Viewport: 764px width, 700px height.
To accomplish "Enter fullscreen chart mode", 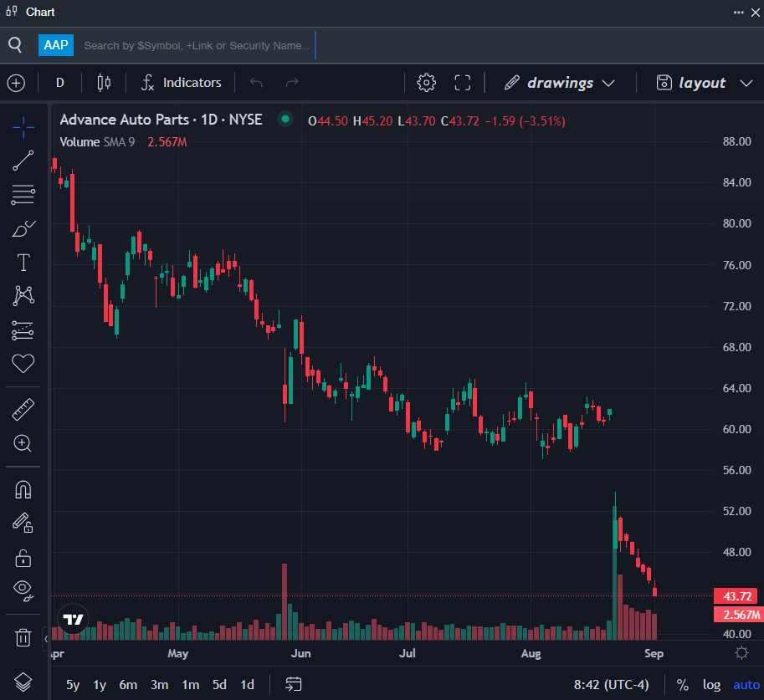I will (463, 83).
